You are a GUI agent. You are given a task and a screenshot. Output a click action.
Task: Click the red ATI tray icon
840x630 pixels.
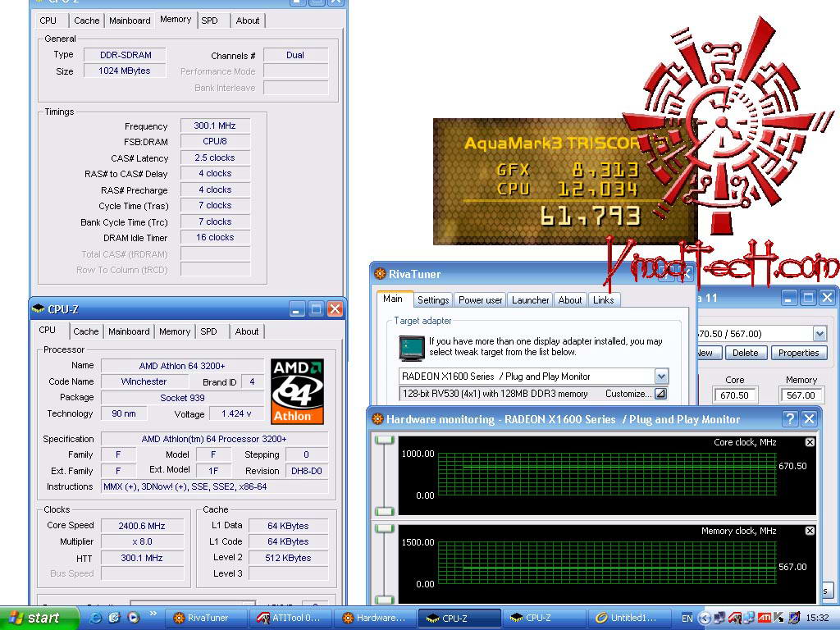(x=765, y=619)
